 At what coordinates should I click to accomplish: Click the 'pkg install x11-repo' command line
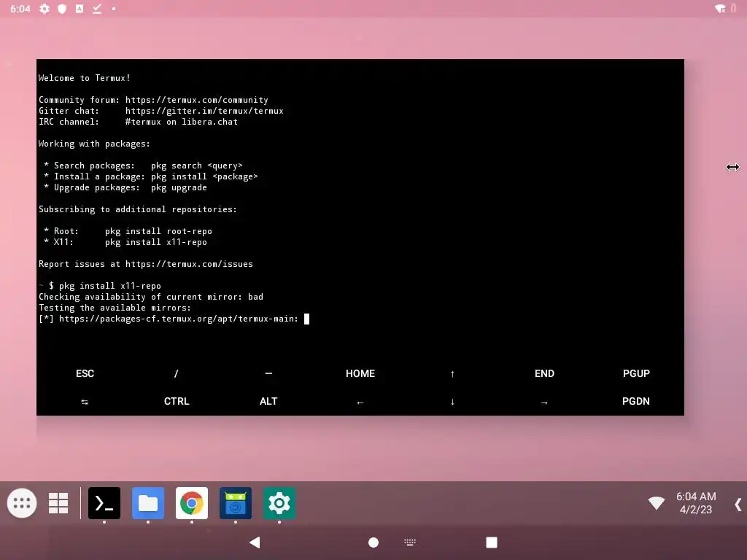[110, 286]
